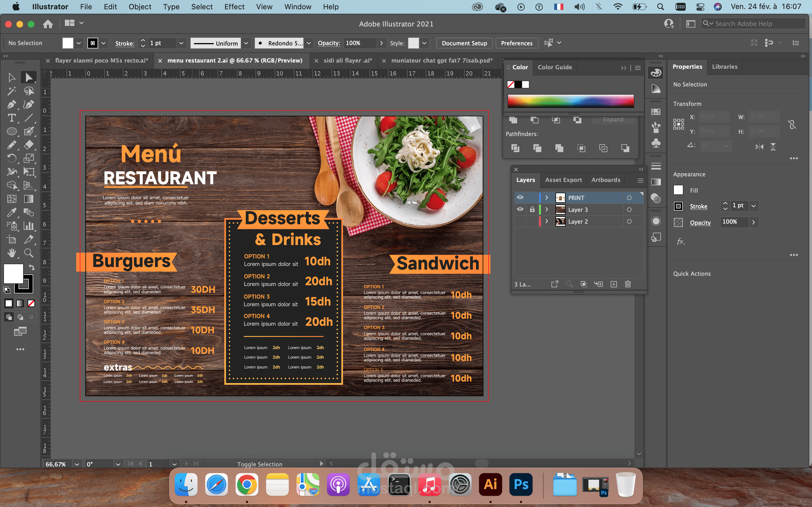Select the Direct Selection tool
Viewport: 812px width, 507px height.
[x=28, y=77]
